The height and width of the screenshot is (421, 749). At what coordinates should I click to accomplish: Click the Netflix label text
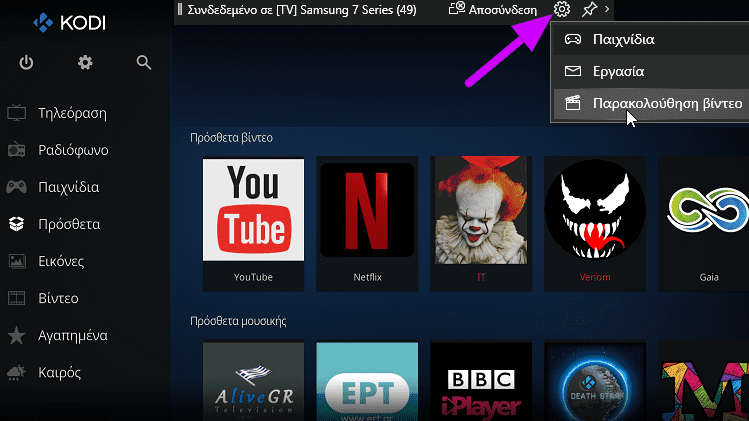coord(367,277)
